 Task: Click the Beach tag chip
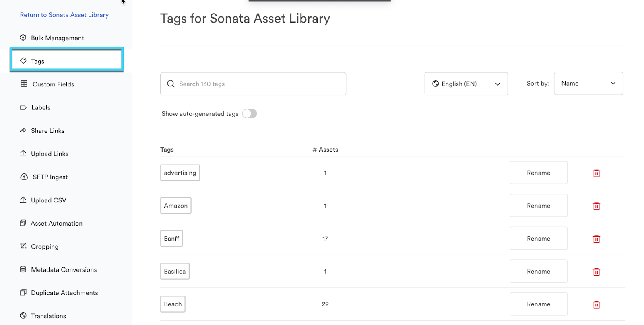[173, 304]
